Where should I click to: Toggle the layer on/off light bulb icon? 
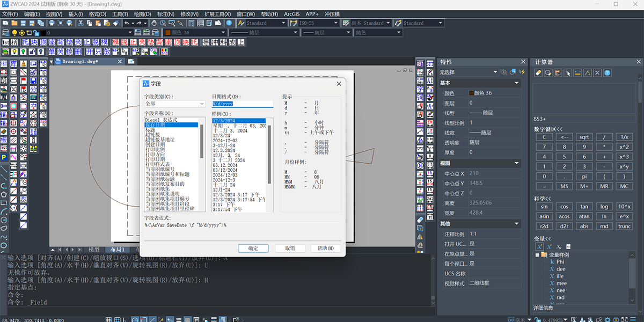coord(14,33)
